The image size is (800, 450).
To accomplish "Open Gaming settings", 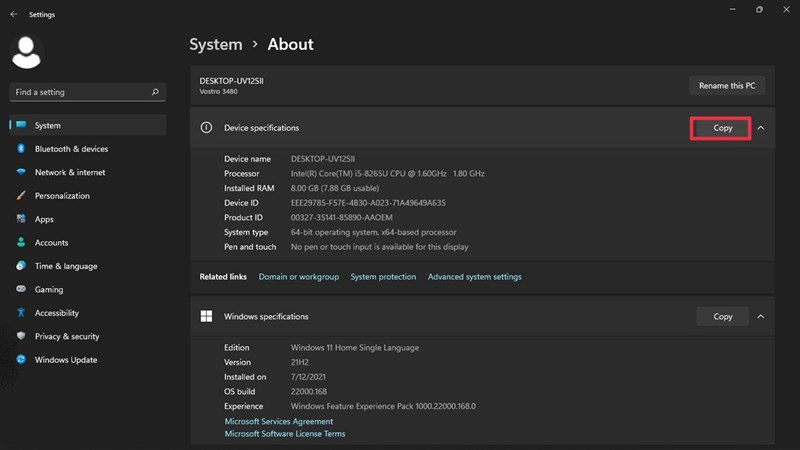I will click(88, 289).
